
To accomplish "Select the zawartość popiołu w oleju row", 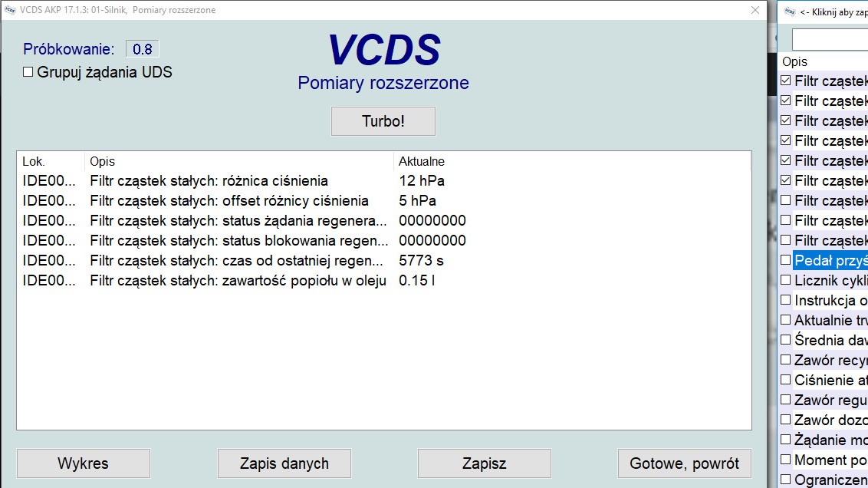I will 238,281.
